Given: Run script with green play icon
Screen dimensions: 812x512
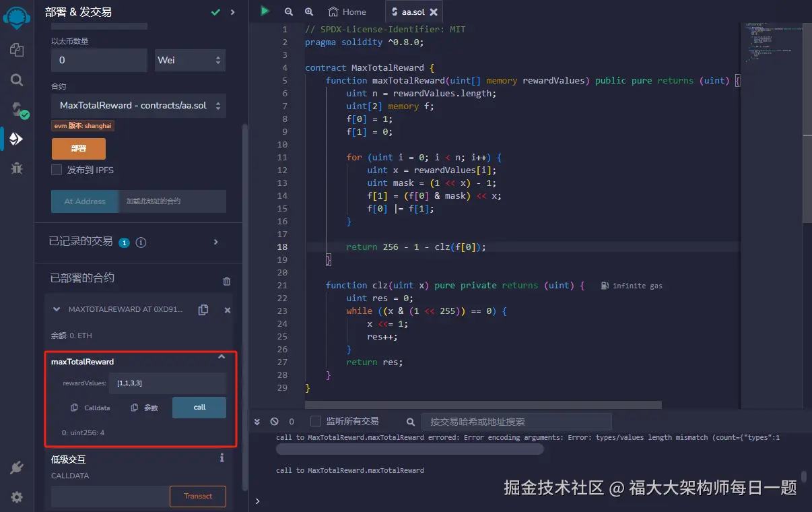Looking at the screenshot, I should [265, 11].
